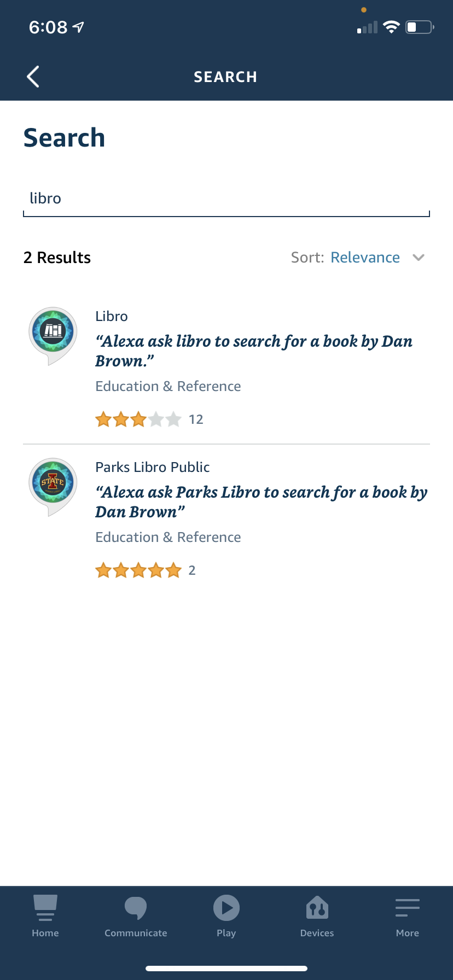Change sort order from Relevance
The width and height of the screenshot is (453, 980).
(x=365, y=258)
